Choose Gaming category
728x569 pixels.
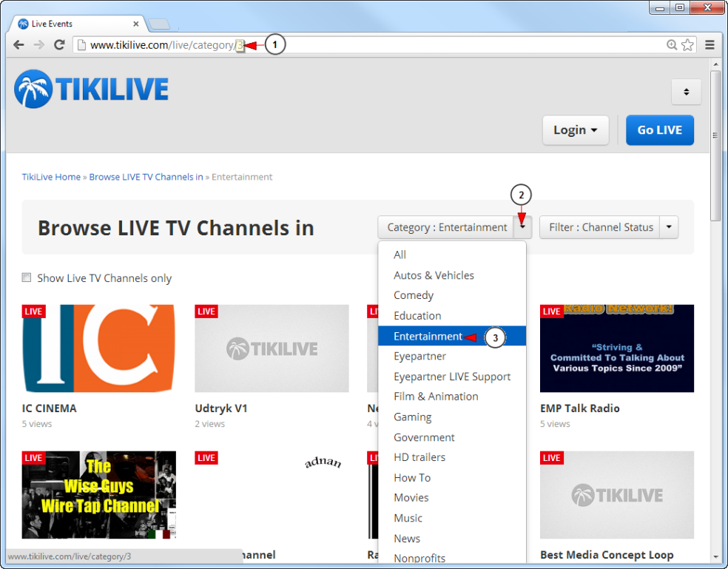click(x=452, y=417)
